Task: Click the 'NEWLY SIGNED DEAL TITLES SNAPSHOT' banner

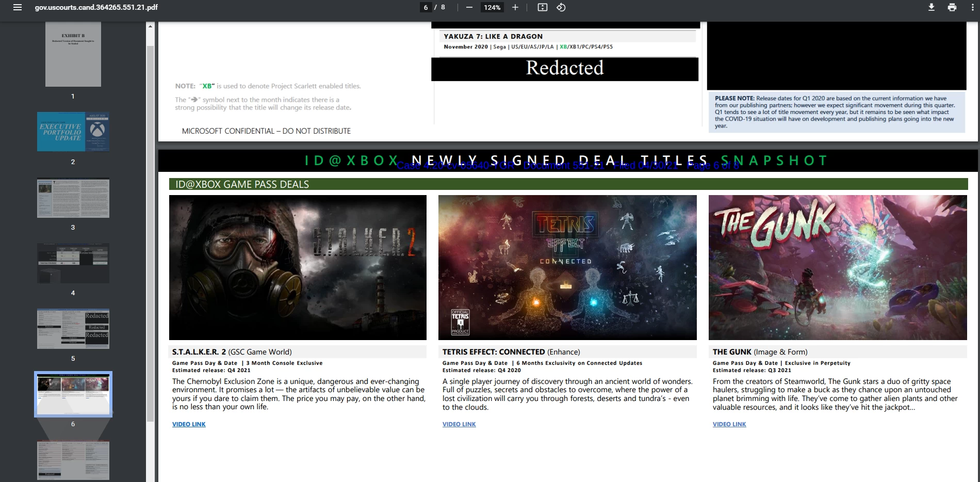Action: [x=567, y=160]
